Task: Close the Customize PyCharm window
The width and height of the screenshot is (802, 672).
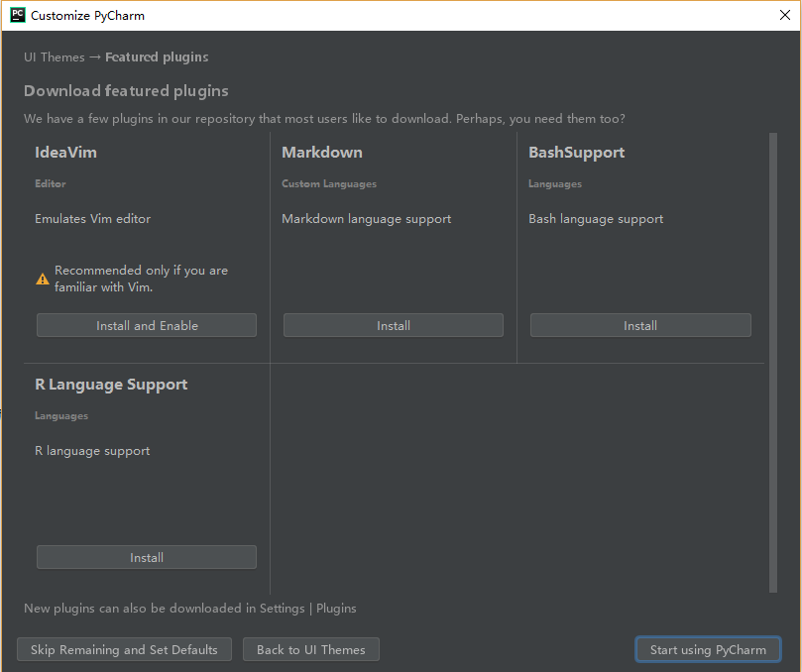Action: coord(784,15)
